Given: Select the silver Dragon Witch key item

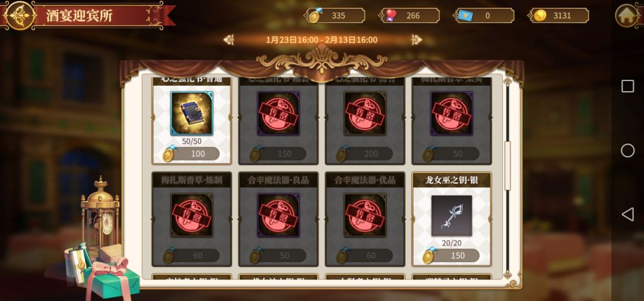Looking at the screenshot, I should (x=452, y=216).
